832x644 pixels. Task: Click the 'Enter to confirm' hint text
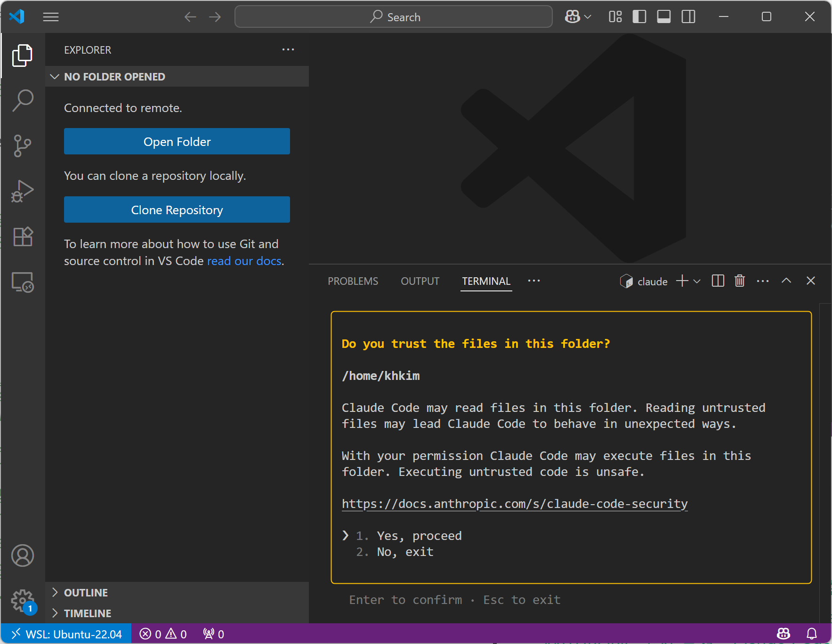pos(405,600)
